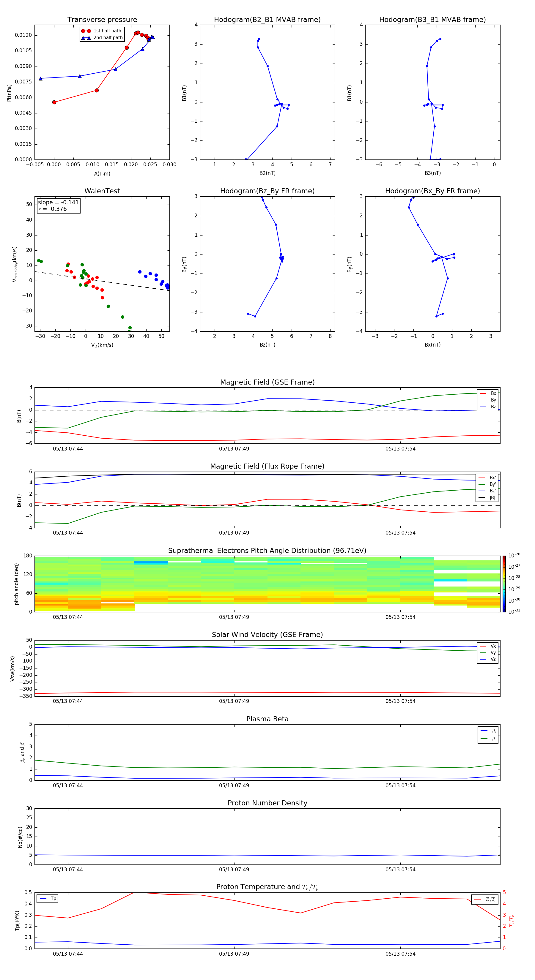Click the 'Proton Number Density' title
The height and width of the screenshot is (980, 535).
click(x=267, y=803)
